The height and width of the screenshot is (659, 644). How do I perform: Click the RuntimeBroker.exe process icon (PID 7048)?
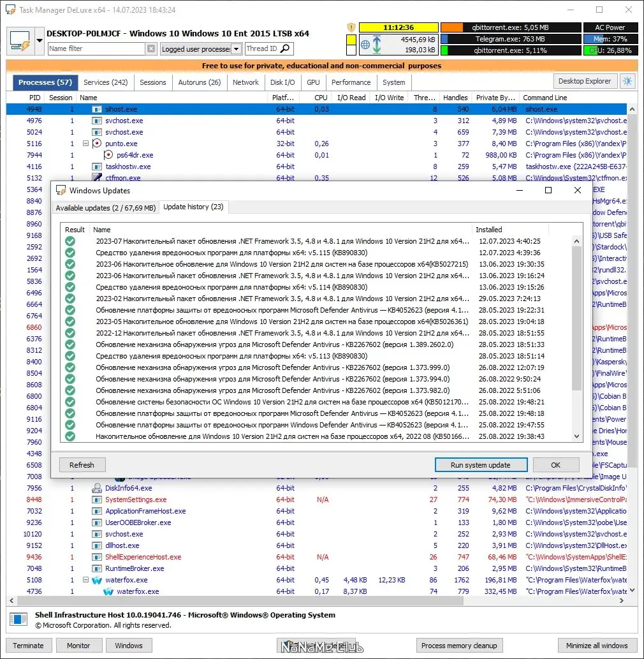point(97,568)
